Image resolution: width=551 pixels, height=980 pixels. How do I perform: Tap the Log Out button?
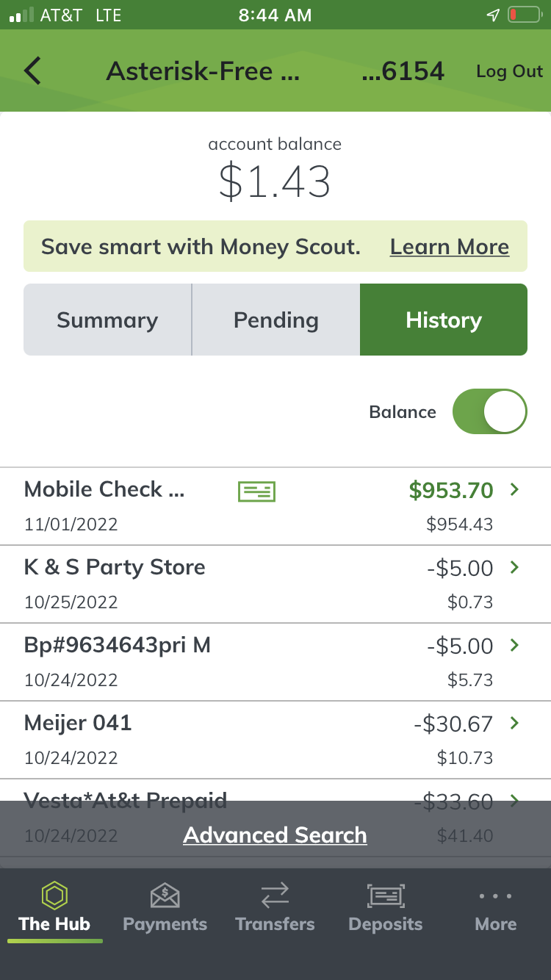click(x=509, y=71)
